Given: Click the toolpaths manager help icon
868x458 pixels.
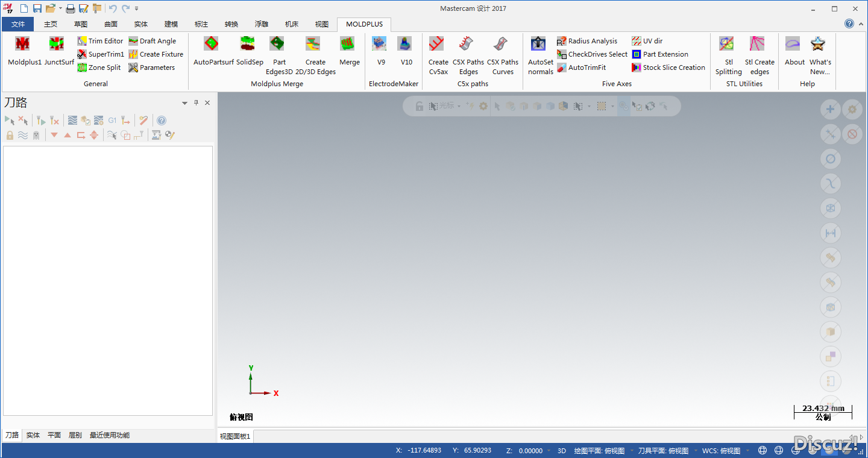Looking at the screenshot, I should pyautogui.click(x=162, y=121).
